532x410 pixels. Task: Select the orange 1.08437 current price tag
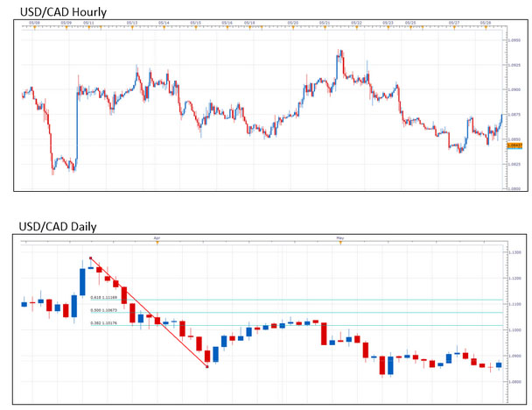click(514, 145)
